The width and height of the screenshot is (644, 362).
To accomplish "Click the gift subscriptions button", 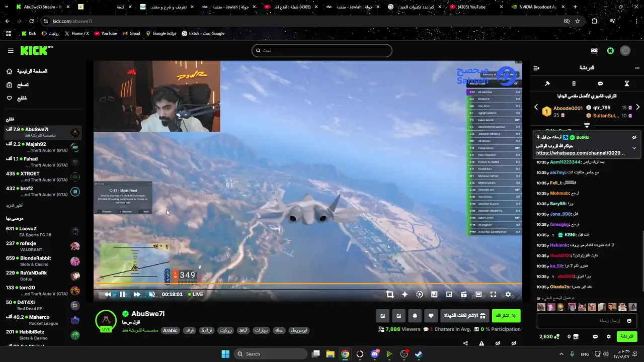I will (x=465, y=316).
